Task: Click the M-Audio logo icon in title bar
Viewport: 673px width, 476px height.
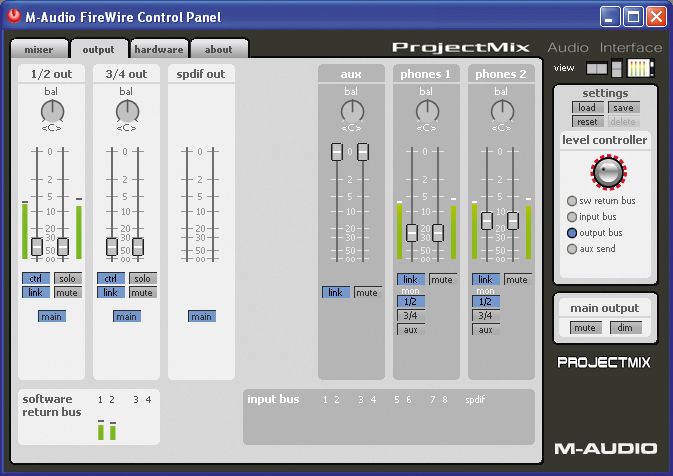Action: pyautogui.click(x=14, y=16)
